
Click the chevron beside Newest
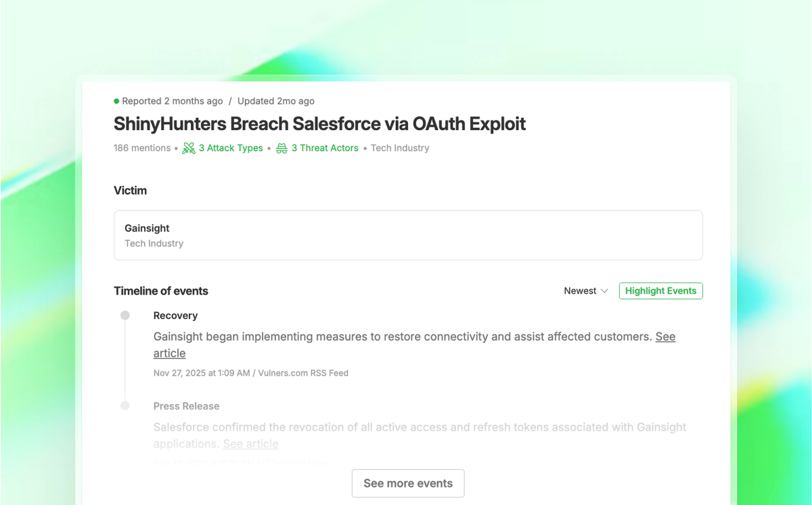click(604, 291)
